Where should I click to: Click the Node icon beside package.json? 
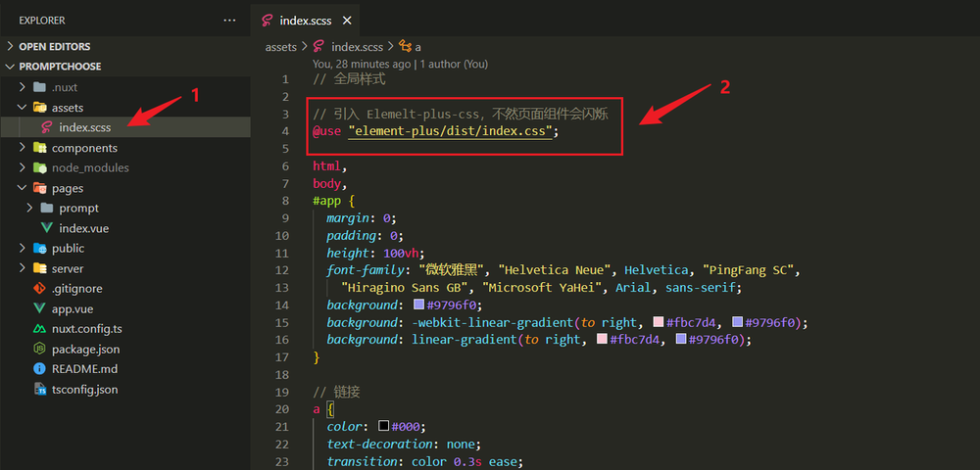tap(39, 349)
